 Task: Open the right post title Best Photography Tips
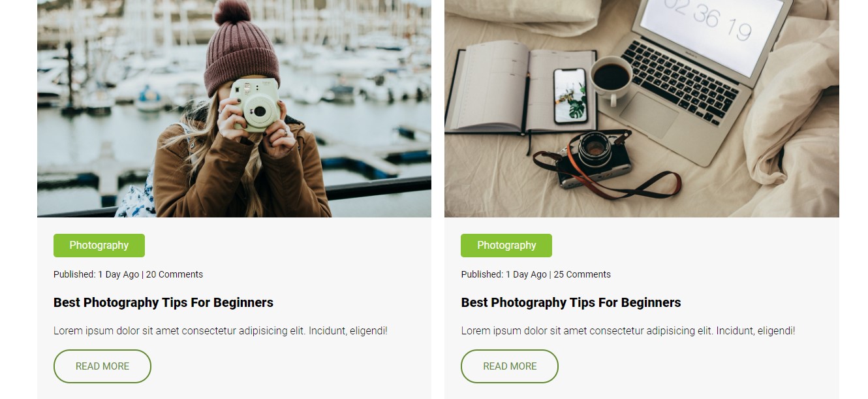click(x=570, y=302)
